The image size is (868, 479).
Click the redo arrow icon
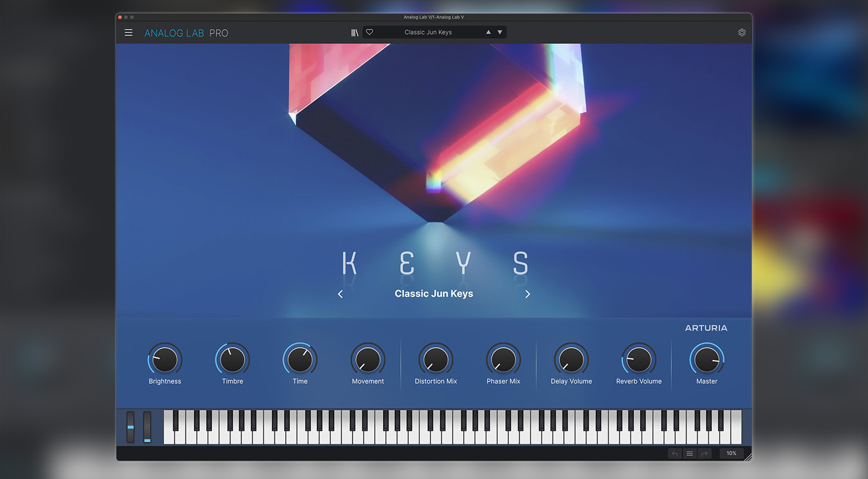tap(704, 453)
